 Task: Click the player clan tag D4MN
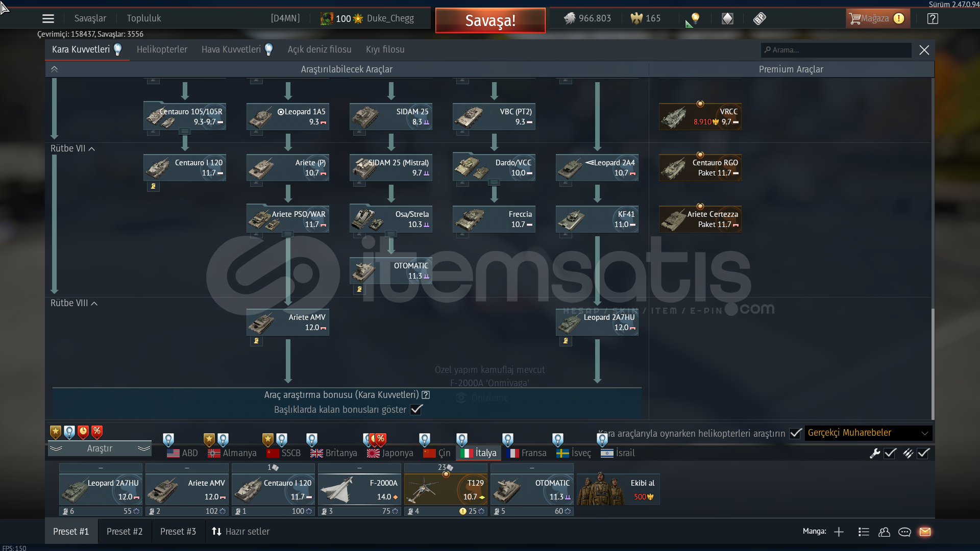point(285,18)
